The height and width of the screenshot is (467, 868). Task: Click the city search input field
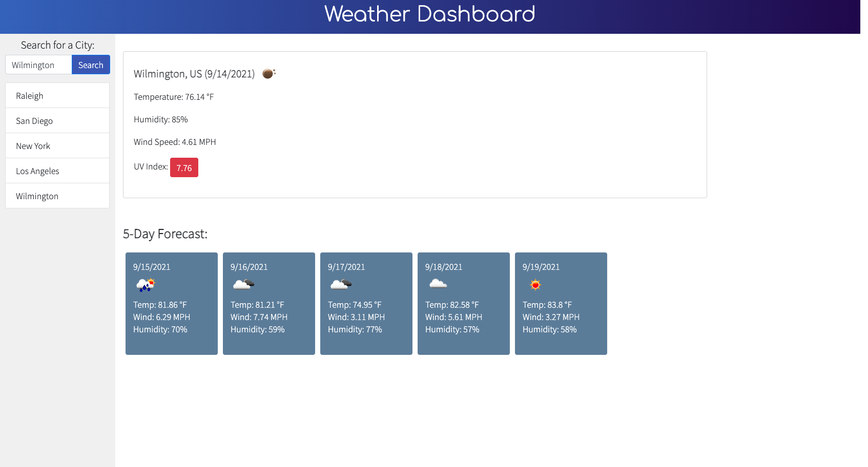[38, 65]
